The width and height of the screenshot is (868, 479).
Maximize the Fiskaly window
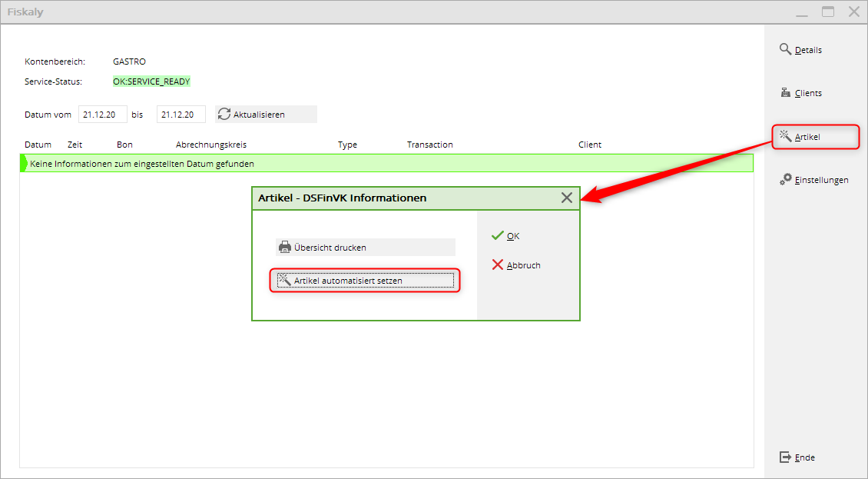pyautogui.click(x=827, y=12)
